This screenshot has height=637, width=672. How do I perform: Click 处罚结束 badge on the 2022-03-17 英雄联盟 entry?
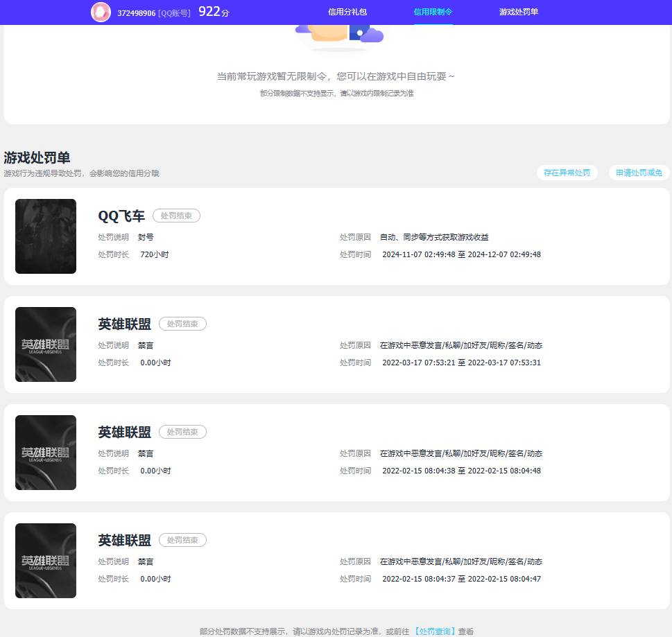point(182,324)
